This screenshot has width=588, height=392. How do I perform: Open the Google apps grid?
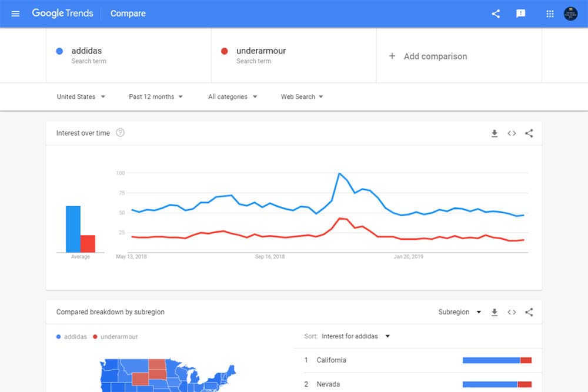click(x=550, y=14)
